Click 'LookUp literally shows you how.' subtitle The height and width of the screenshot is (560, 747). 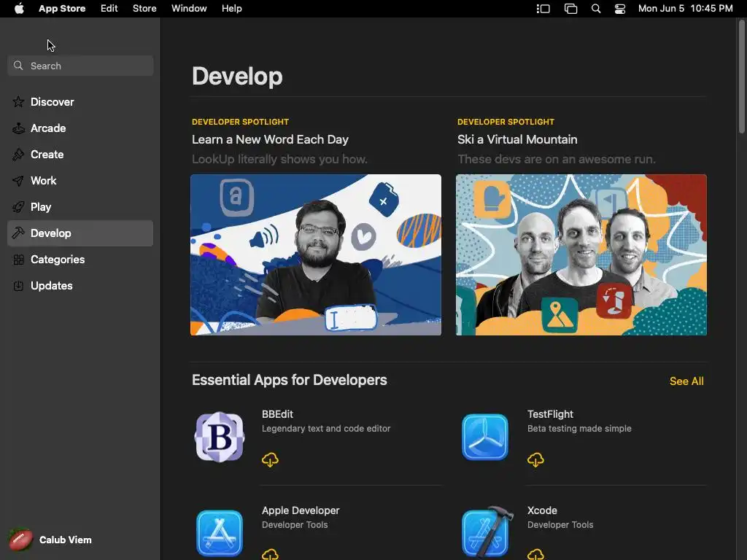[279, 159]
